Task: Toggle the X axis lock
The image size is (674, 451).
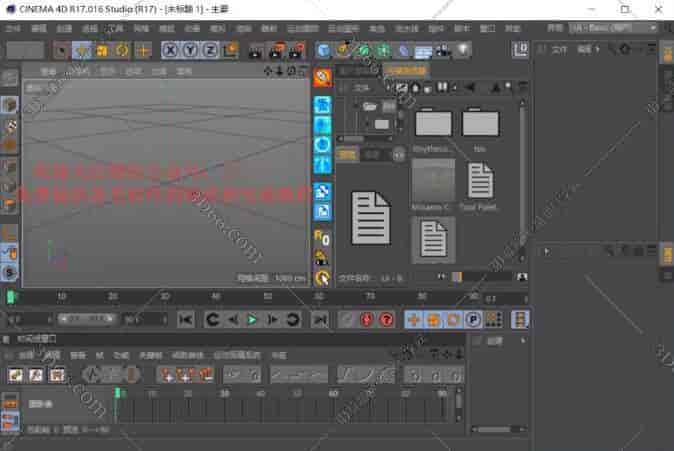Action: click(170, 51)
